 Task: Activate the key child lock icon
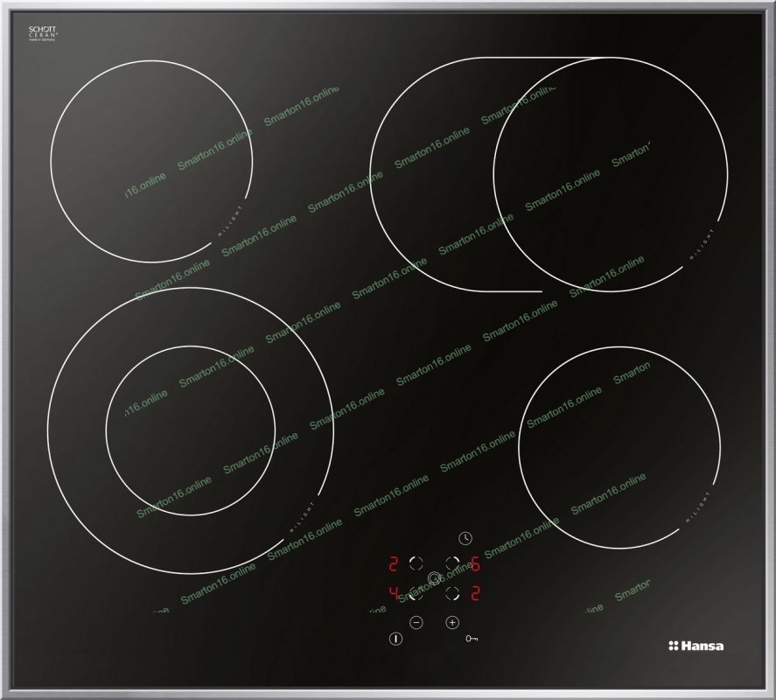click(x=473, y=639)
